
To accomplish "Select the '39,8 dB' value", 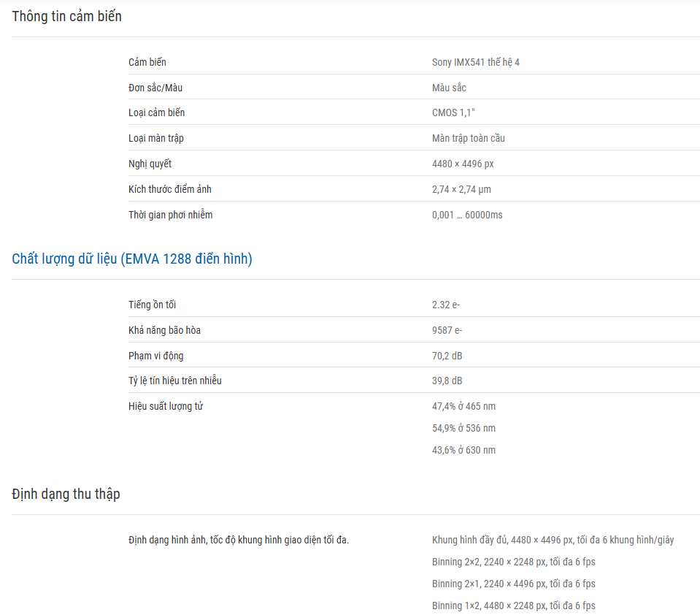I will [447, 381].
